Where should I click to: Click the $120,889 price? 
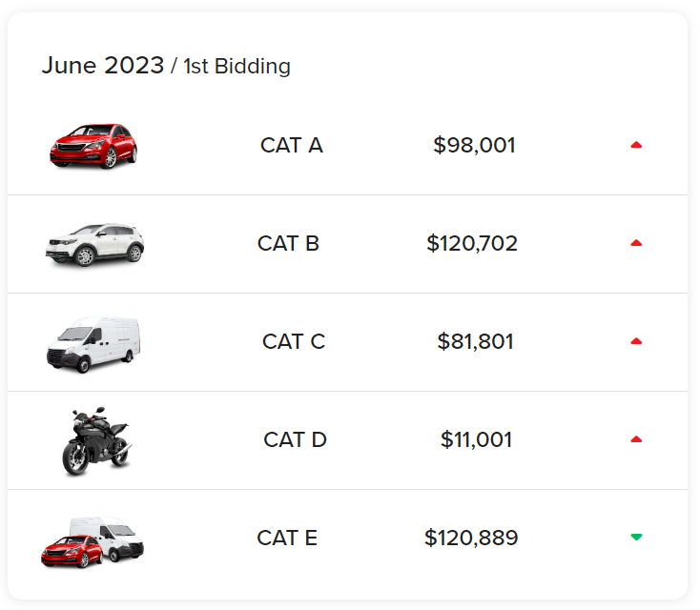coord(471,538)
